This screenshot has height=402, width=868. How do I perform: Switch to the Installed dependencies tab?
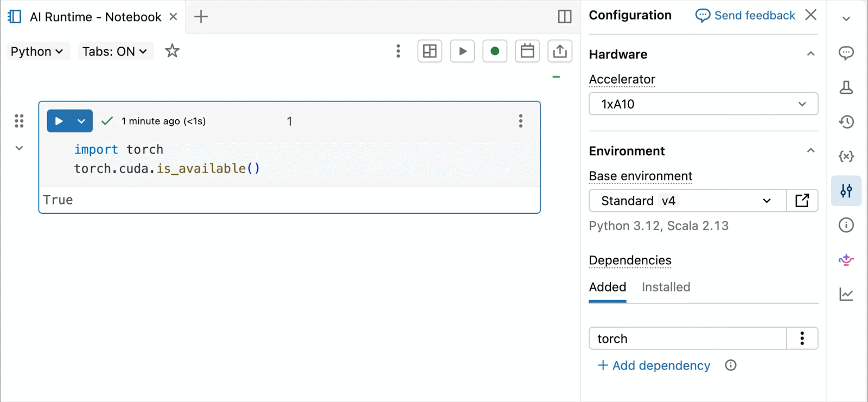click(x=666, y=287)
